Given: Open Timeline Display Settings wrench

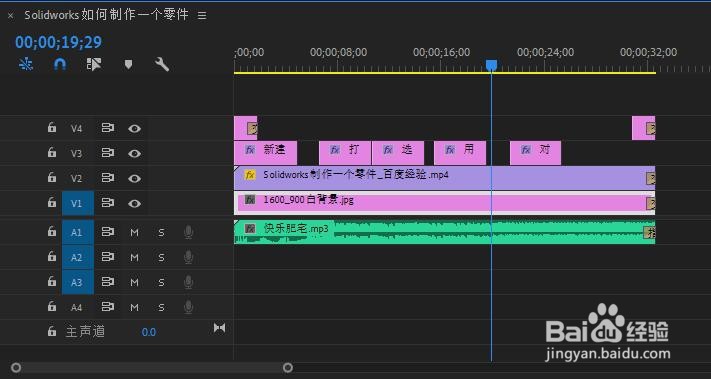Looking at the screenshot, I should [x=162, y=64].
